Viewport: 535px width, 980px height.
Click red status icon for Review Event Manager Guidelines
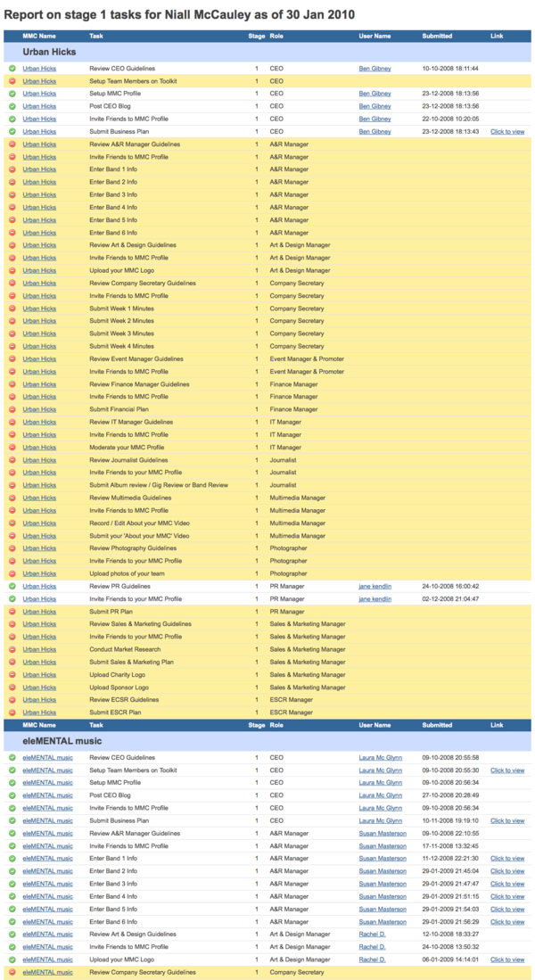(12, 358)
